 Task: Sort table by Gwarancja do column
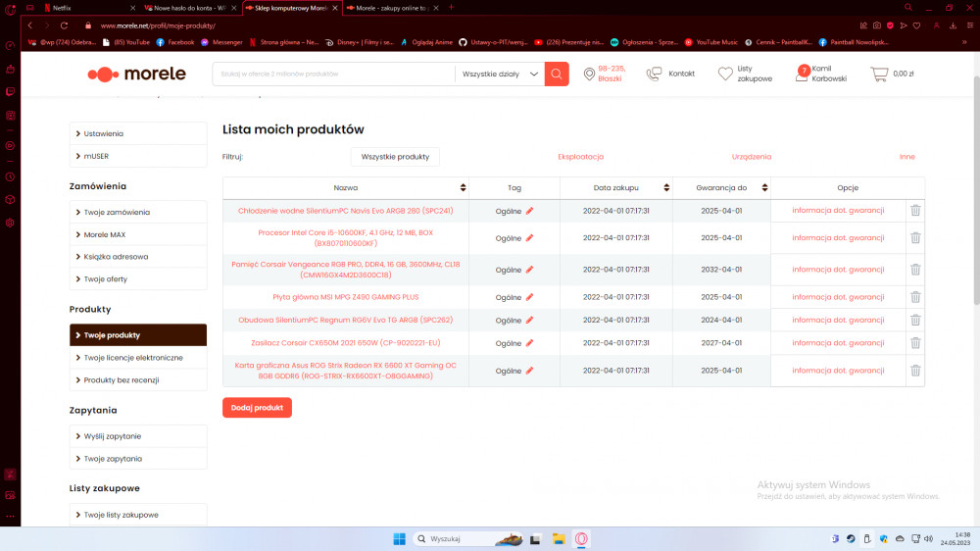point(763,187)
